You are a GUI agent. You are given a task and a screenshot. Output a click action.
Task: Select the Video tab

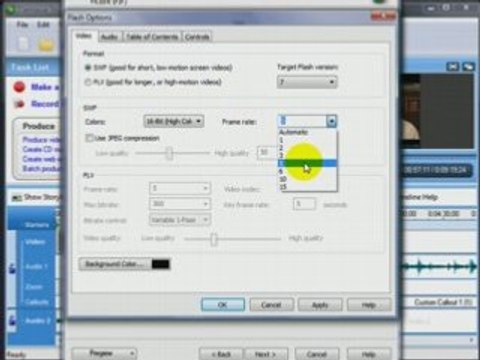[84, 36]
